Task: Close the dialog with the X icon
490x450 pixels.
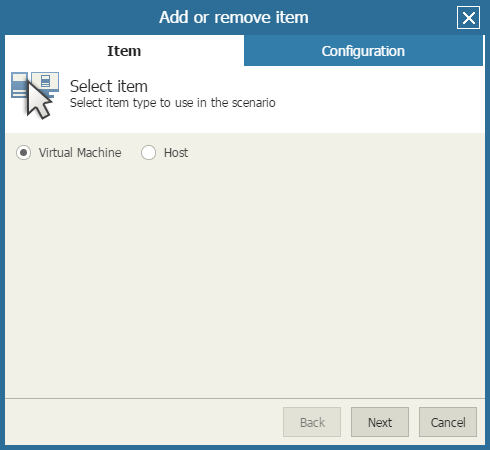Action: (x=468, y=18)
